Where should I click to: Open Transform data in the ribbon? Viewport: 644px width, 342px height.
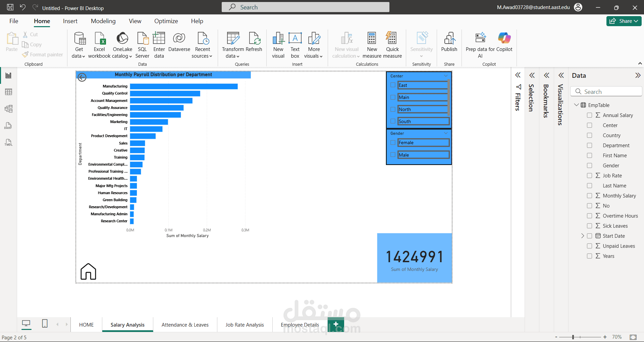coord(233,39)
